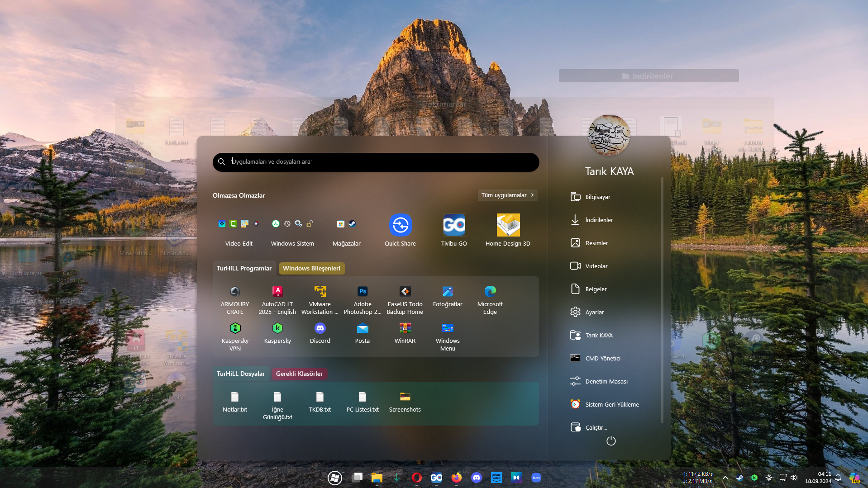The height and width of the screenshot is (488, 868).
Task: Open Tivibu GO on the taskbar
Action: click(437, 478)
